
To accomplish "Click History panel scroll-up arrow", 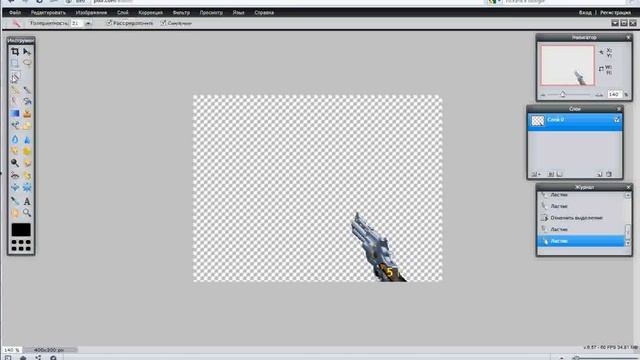I will 628,196.
